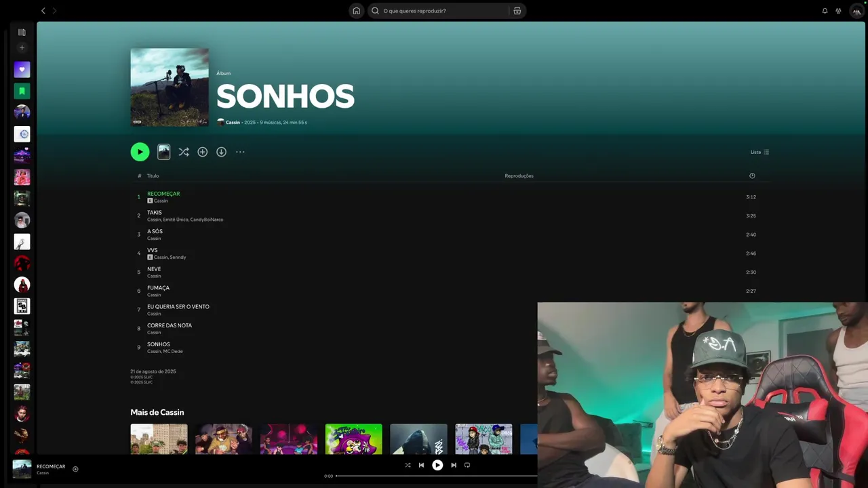Image resolution: width=868 pixels, height=488 pixels.
Task: Go back with the left arrow
Action: (43, 11)
